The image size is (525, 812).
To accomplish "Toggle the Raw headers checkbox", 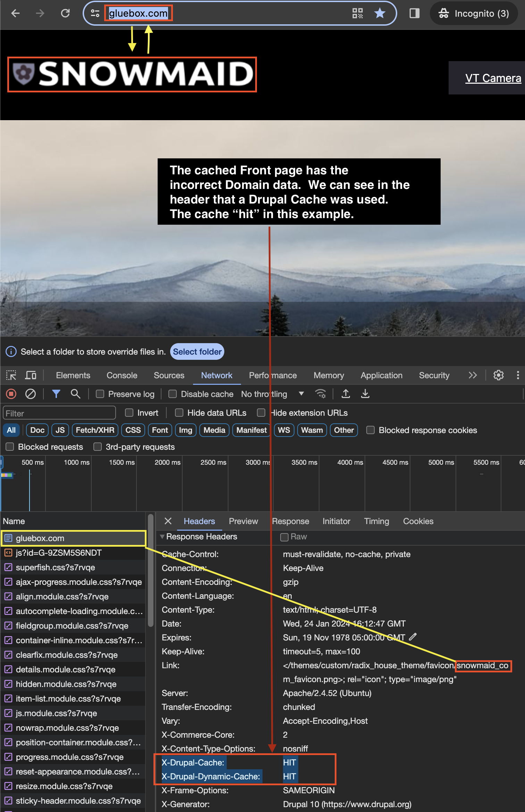I will pos(284,537).
